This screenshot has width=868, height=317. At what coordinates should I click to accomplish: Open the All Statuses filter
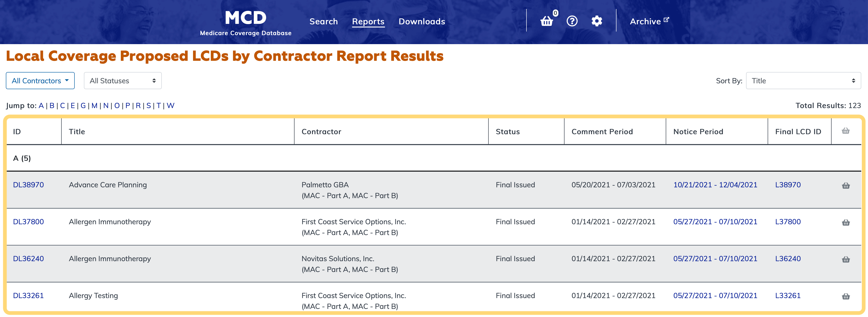(123, 81)
